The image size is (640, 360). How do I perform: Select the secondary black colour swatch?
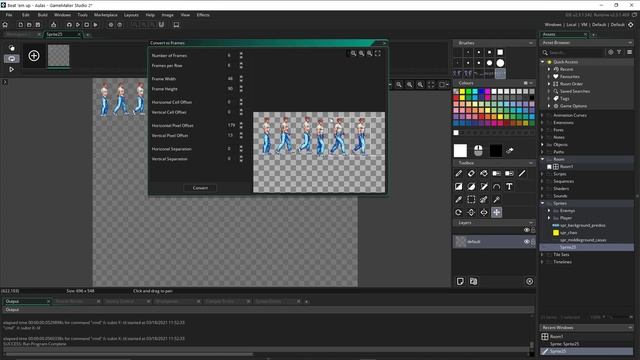(496, 151)
